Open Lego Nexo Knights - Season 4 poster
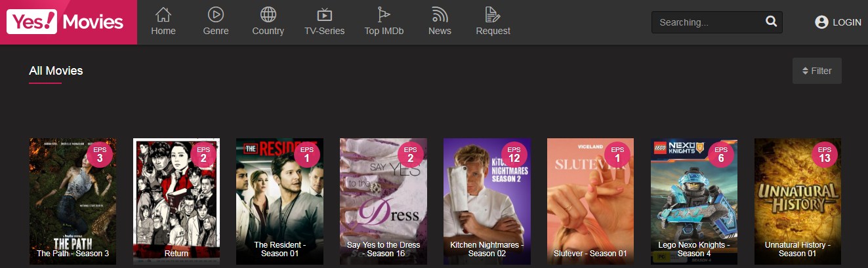Screen dimensions: 868x268 [694, 201]
